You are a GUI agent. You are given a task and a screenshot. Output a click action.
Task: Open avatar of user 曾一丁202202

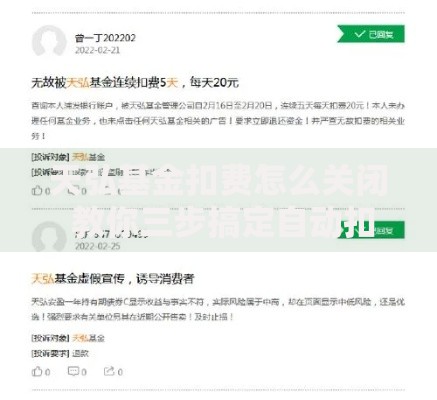point(49,42)
